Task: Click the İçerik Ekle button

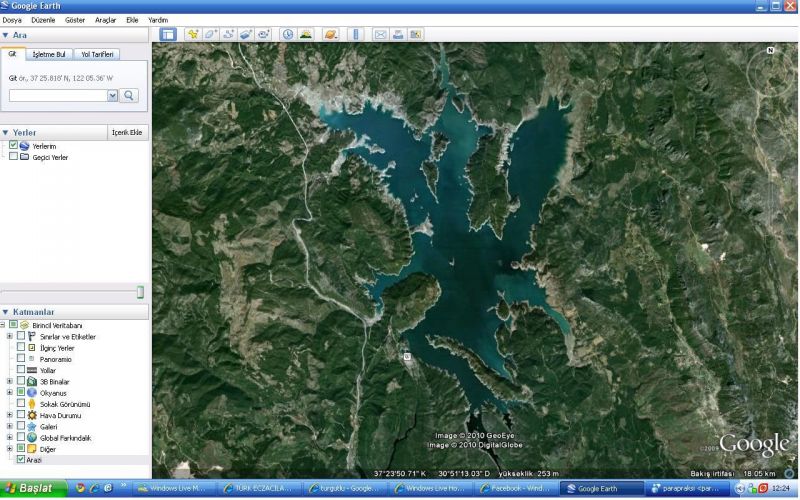Action: point(127,133)
